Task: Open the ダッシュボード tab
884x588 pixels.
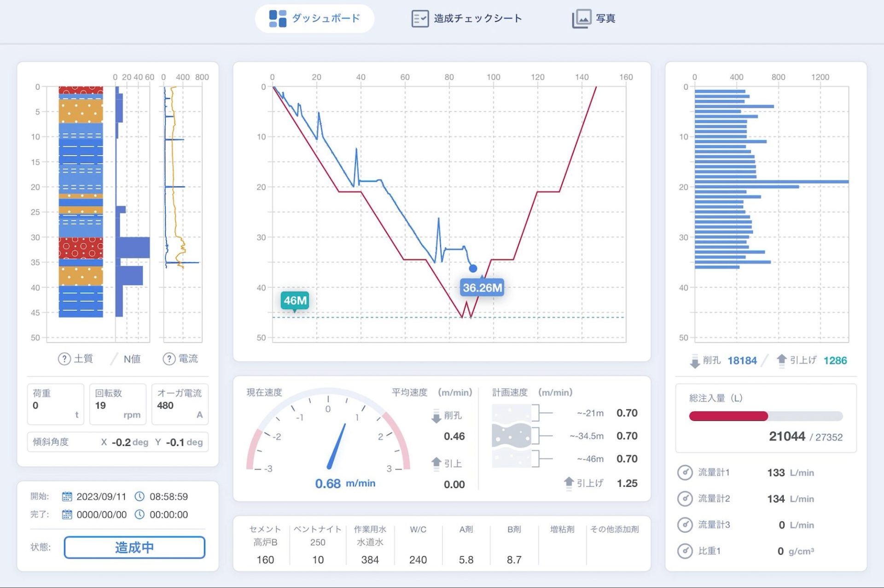Action: [x=314, y=18]
